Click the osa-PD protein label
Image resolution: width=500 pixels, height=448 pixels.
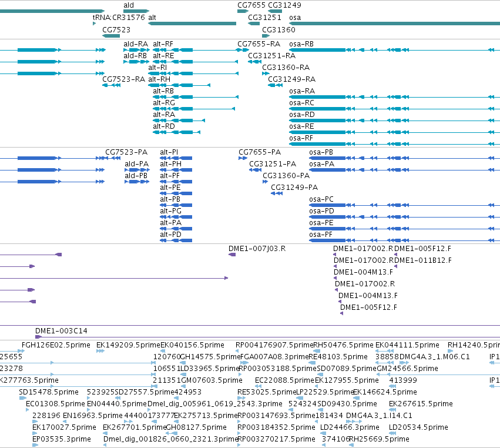[322, 211]
